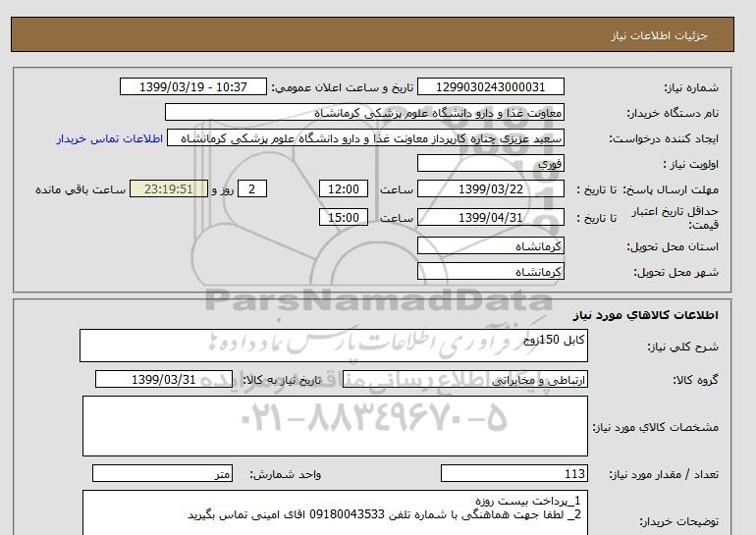Click the گروه کالا label

coord(695,380)
